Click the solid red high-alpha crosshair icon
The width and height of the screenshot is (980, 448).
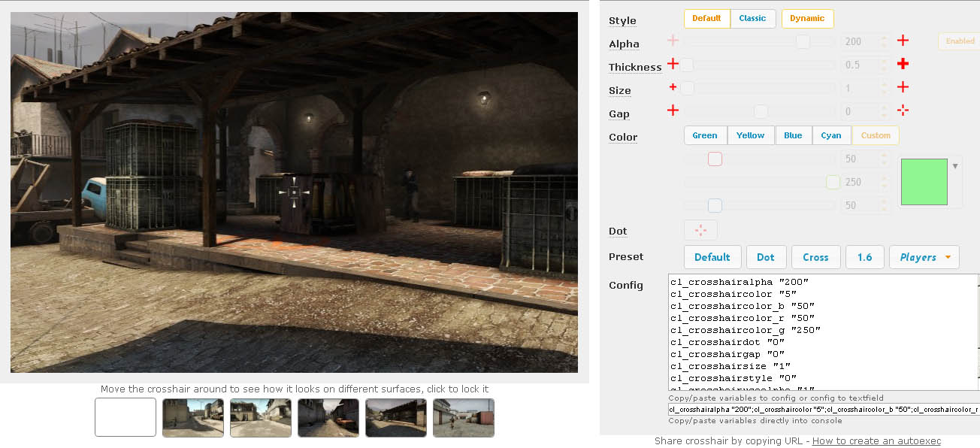(x=903, y=41)
